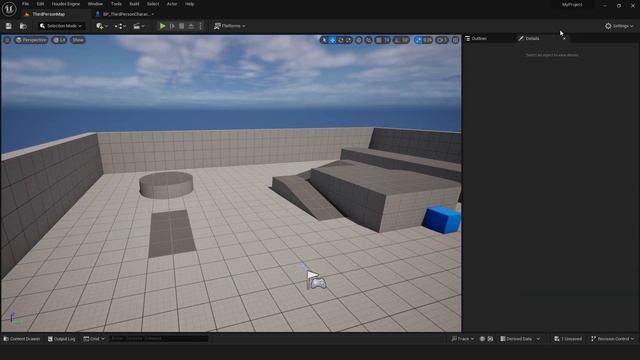640x360 pixels.
Task: Change the camera speed setting
Action: 442,40
